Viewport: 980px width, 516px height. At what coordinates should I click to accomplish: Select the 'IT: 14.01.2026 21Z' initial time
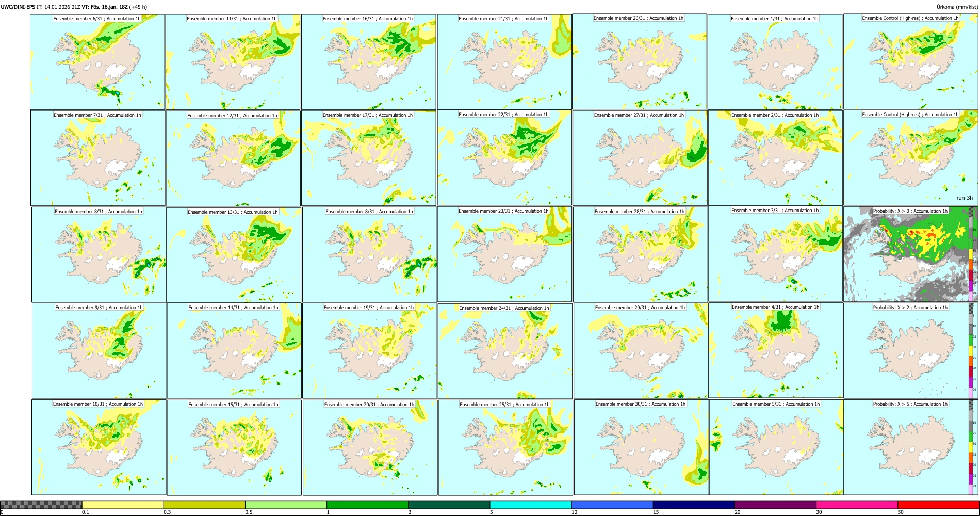58,7
